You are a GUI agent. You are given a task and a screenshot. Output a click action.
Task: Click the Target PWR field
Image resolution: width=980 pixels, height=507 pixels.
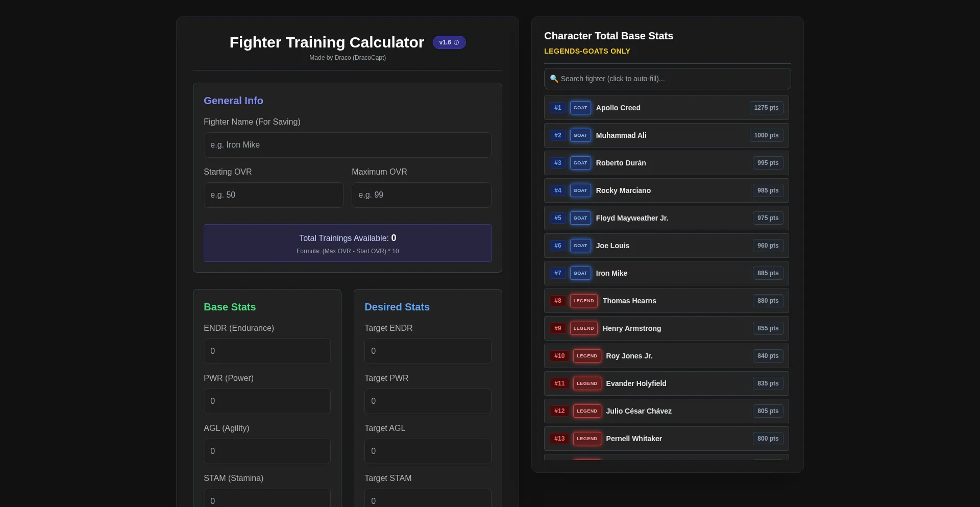[428, 401]
